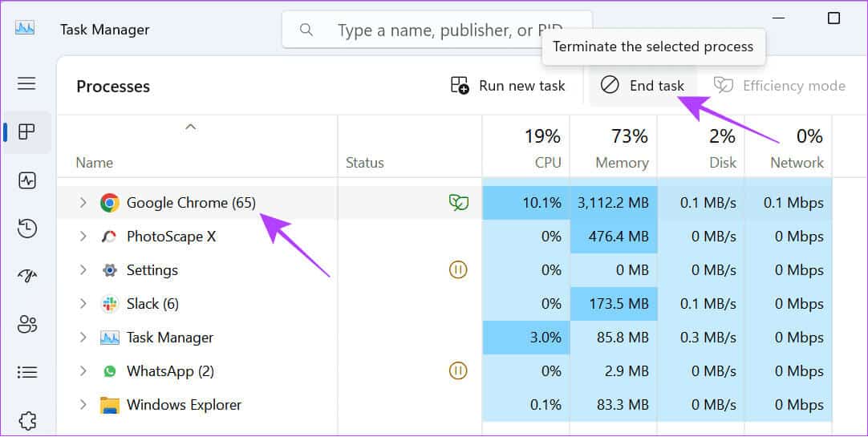Viewport: 868px width, 437px height.
Task: Click the Task Manager process row icon
Action: click(110, 338)
